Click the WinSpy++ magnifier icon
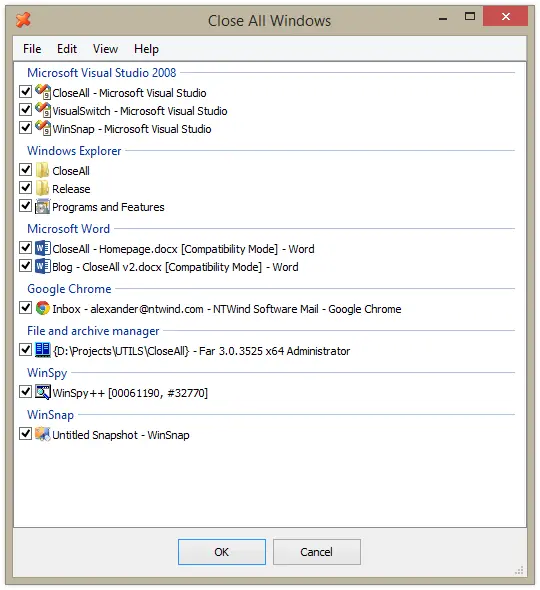Viewport: 540px width, 590px height. pyautogui.click(x=43, y=392)
